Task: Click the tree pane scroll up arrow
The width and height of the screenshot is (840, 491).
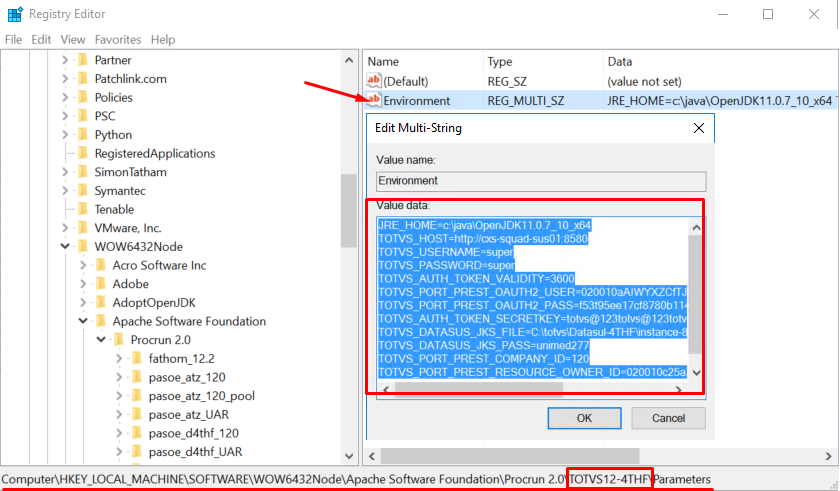Action: 349,61
